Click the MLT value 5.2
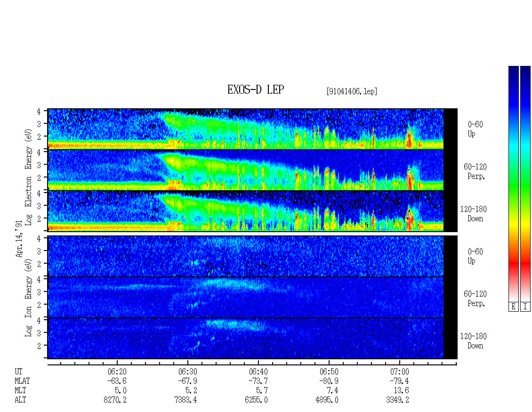The height and width of the screenshot is (412, 532). (191, 390)
